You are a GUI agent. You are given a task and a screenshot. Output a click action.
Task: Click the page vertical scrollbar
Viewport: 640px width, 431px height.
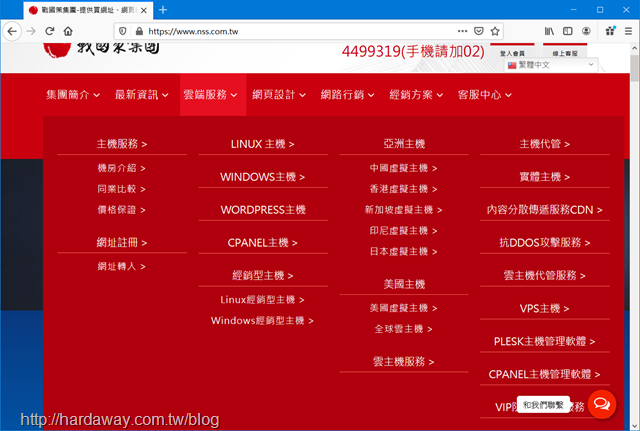point(634,237)
